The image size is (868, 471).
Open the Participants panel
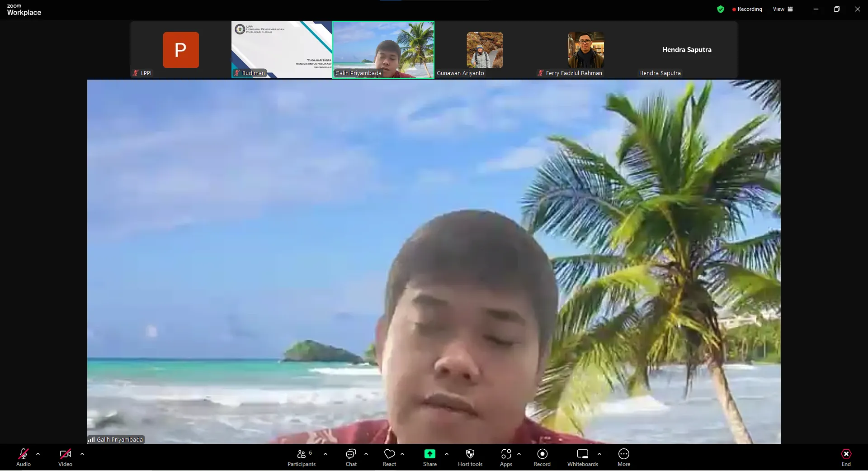pyautogui.click(x=302, y=457)
